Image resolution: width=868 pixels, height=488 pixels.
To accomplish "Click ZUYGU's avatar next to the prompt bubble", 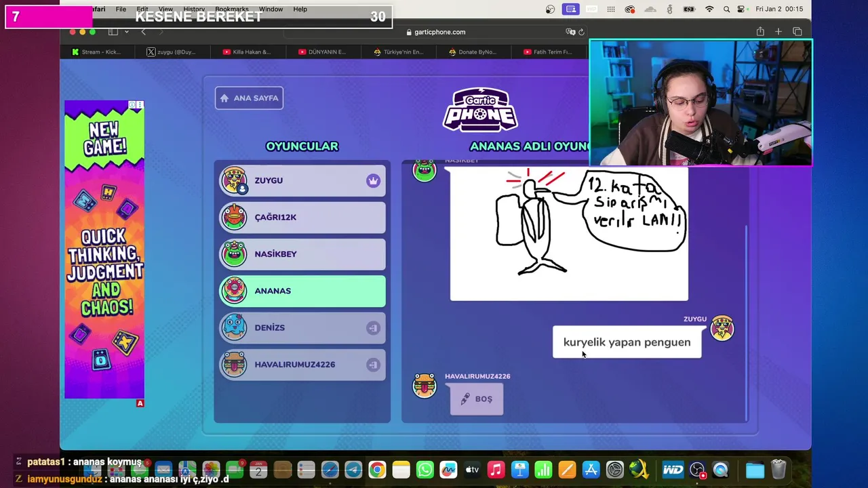I will 722,329.
